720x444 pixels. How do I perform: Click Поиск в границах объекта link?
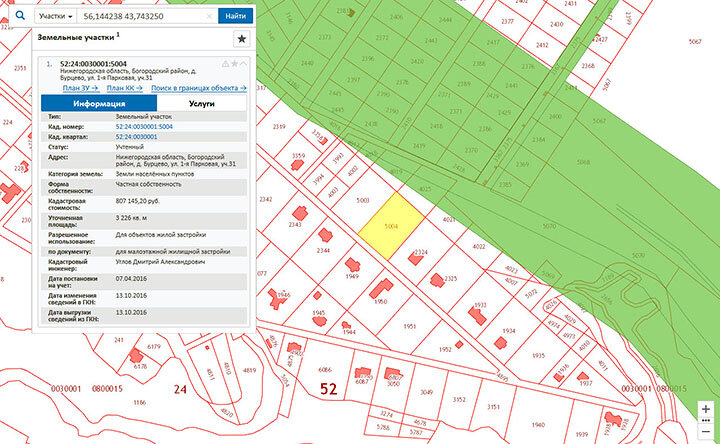(199, 88)
